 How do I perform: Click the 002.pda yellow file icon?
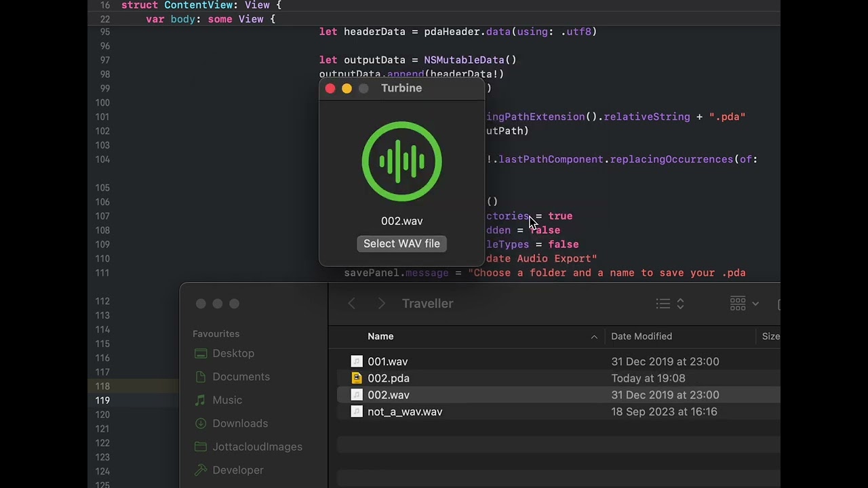(x=357, y=378)
